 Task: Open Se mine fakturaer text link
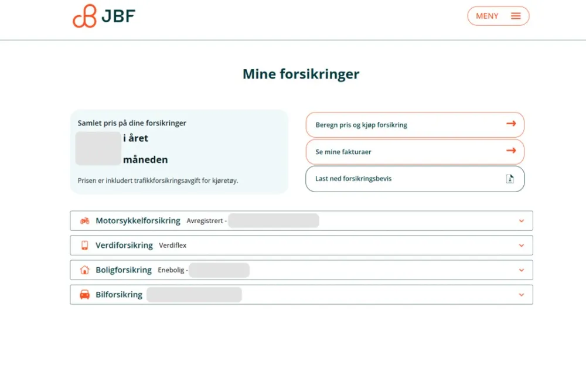click(343, 152)
